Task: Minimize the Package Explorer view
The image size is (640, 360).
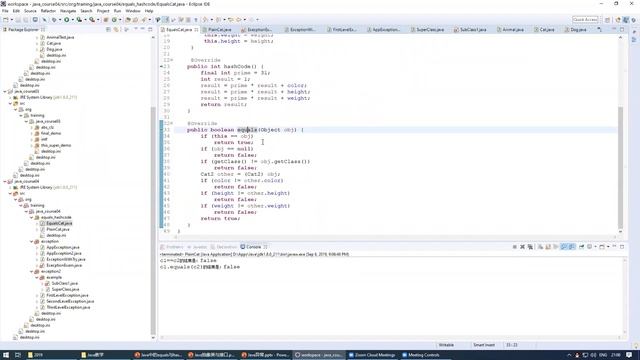Action: (143, 29)
